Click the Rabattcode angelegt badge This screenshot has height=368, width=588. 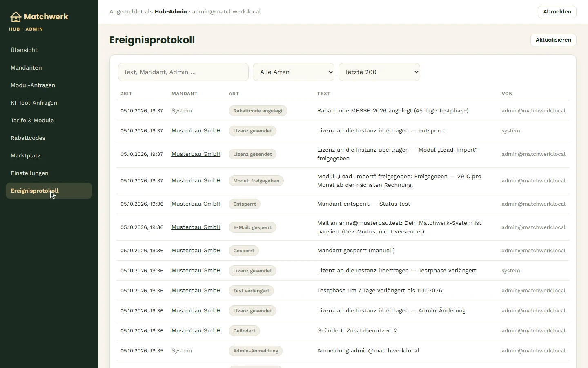point(258,111)
